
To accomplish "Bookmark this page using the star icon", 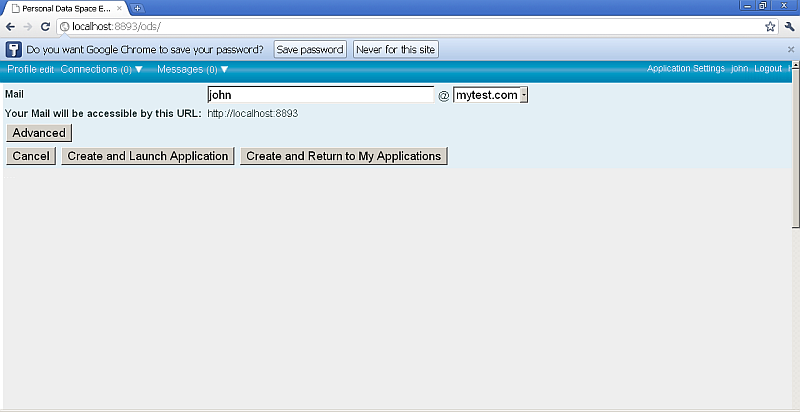I will tap(770, 26).
